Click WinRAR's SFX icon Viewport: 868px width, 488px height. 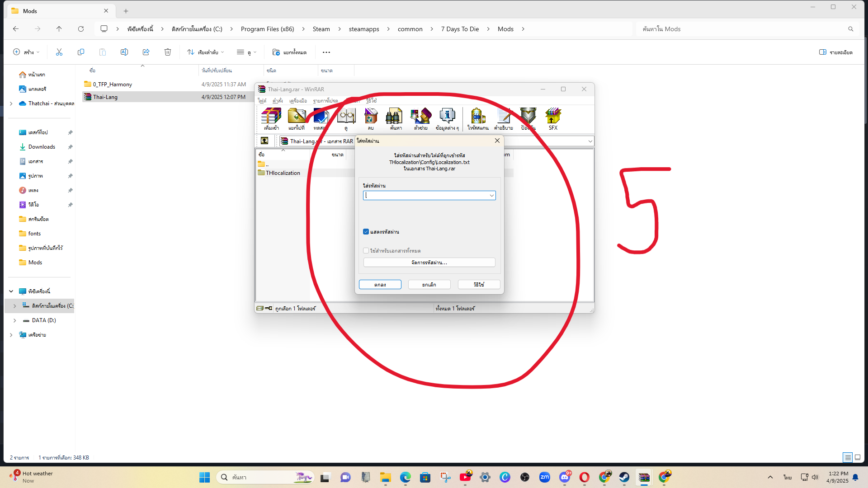553,119
